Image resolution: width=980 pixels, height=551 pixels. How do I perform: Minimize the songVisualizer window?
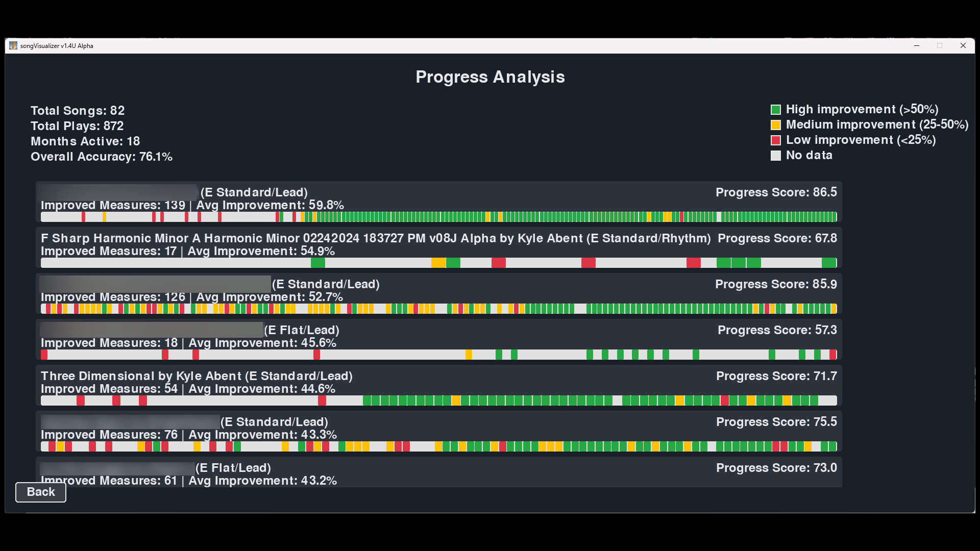click(x=917, y=45)
